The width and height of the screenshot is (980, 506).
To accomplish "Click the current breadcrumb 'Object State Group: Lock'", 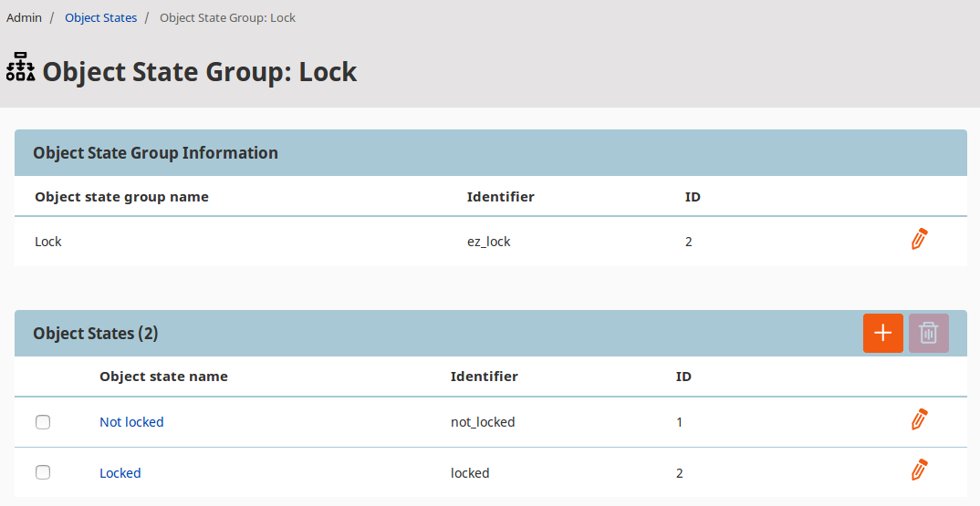I will tap(227, 17).
